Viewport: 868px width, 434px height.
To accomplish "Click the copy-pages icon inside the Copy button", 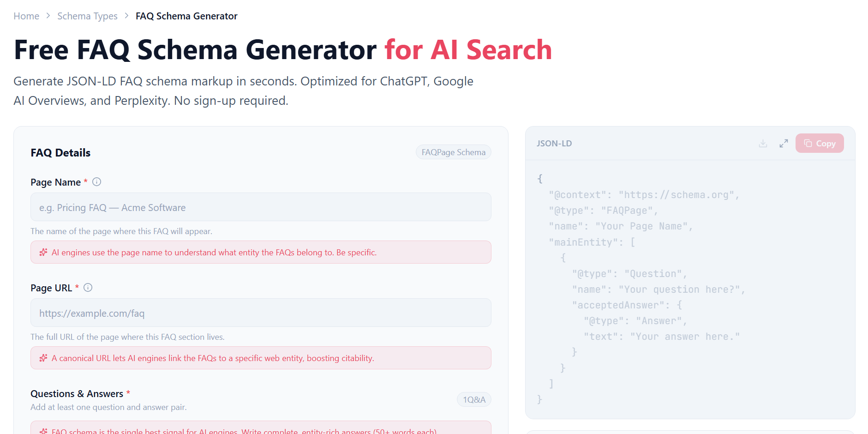I will tap(808, 143).
